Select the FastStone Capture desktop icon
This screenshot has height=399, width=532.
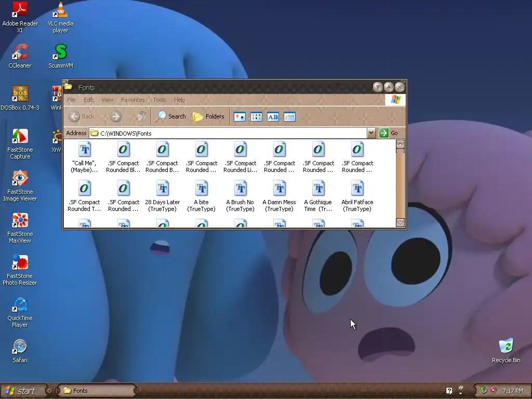click(x=20, y=143)
